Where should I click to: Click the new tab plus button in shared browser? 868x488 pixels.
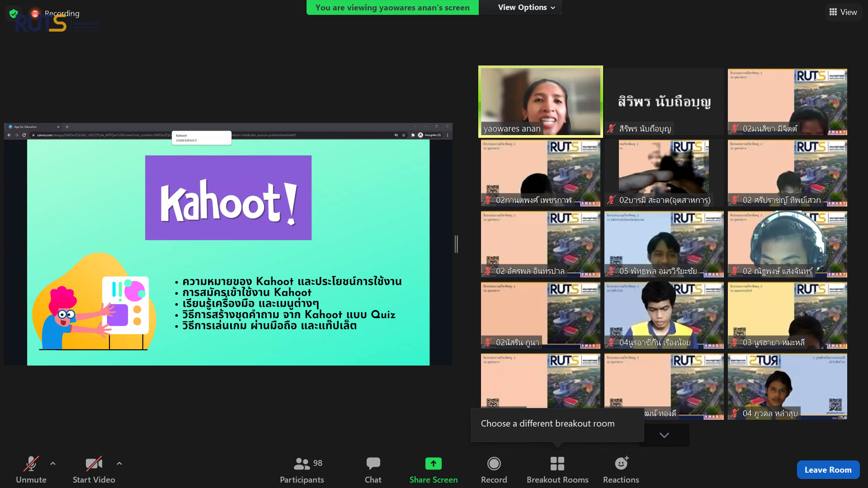(67, 127)
